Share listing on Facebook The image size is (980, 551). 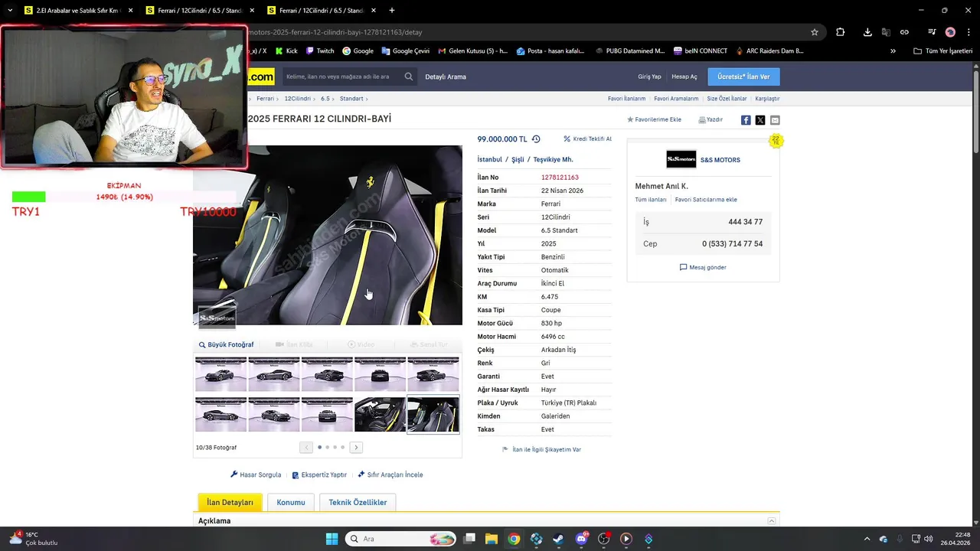pyautogui.click(x=746, y=120)
